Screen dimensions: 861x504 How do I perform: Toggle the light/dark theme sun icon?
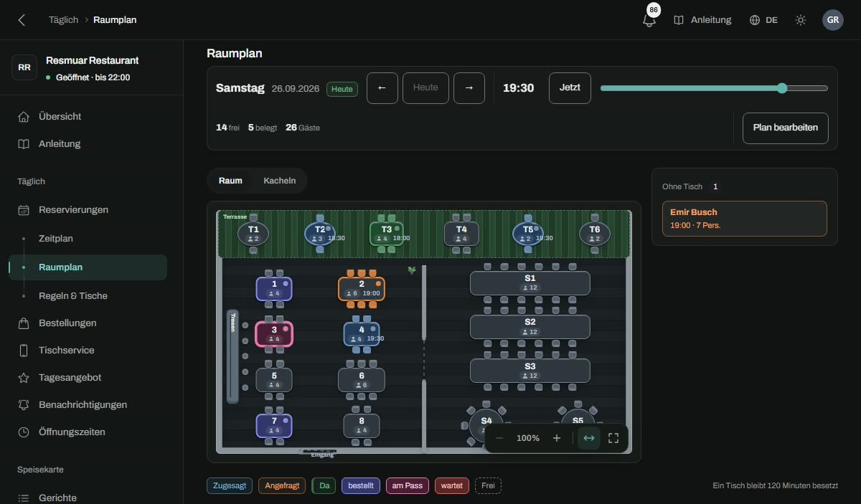click(x=801, y=20)
